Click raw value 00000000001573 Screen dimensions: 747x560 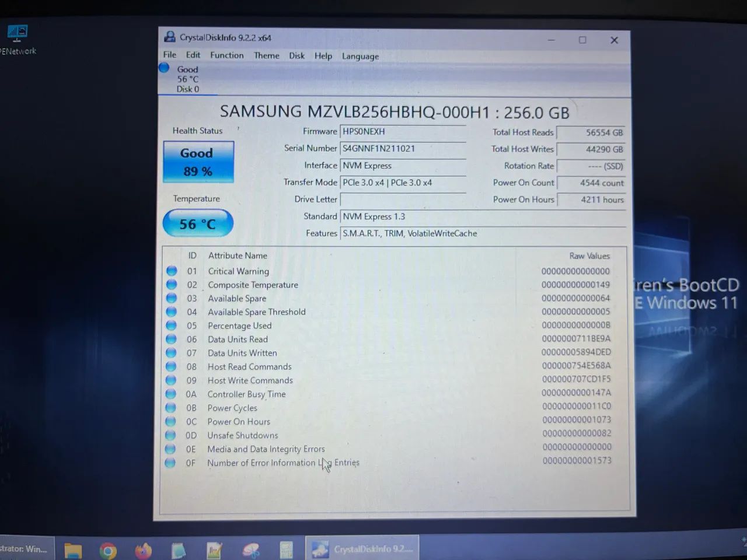tap(577, 460)
